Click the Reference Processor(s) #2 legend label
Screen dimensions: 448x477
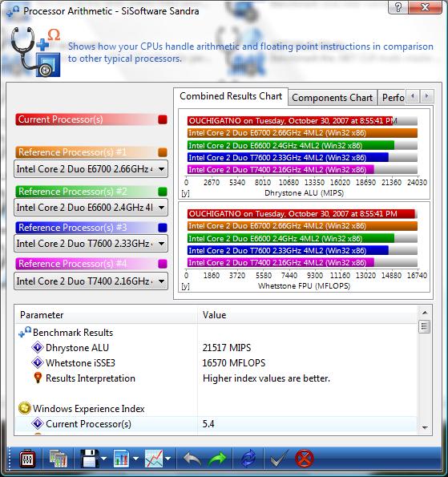point(73,192)
